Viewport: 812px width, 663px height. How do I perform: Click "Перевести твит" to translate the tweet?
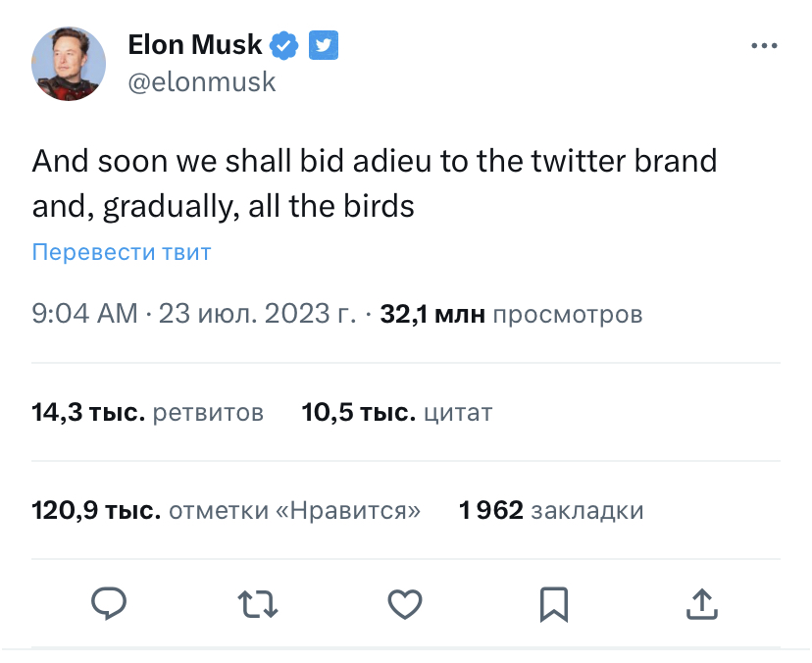click(x=122, y=252)
